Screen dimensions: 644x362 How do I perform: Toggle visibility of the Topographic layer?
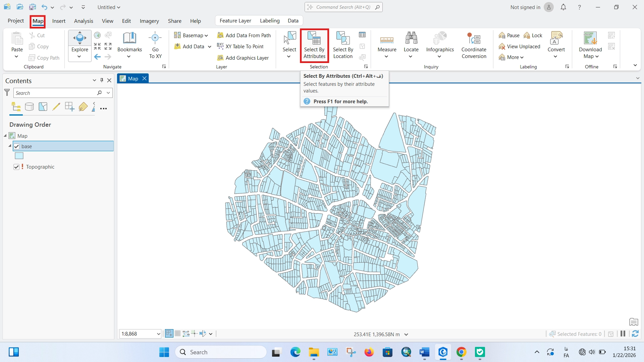(x=16, y=167)
